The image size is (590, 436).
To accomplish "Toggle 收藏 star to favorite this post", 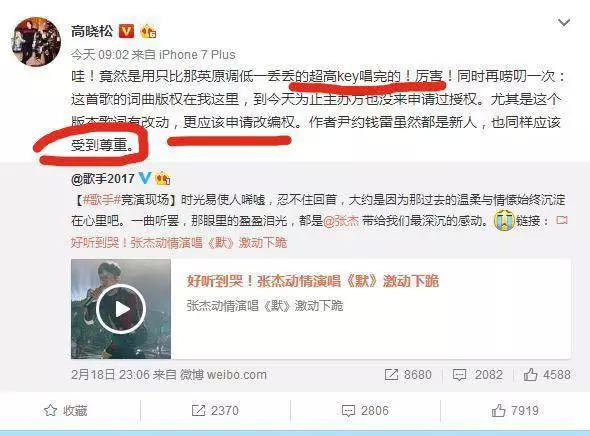I will [65, 410].
